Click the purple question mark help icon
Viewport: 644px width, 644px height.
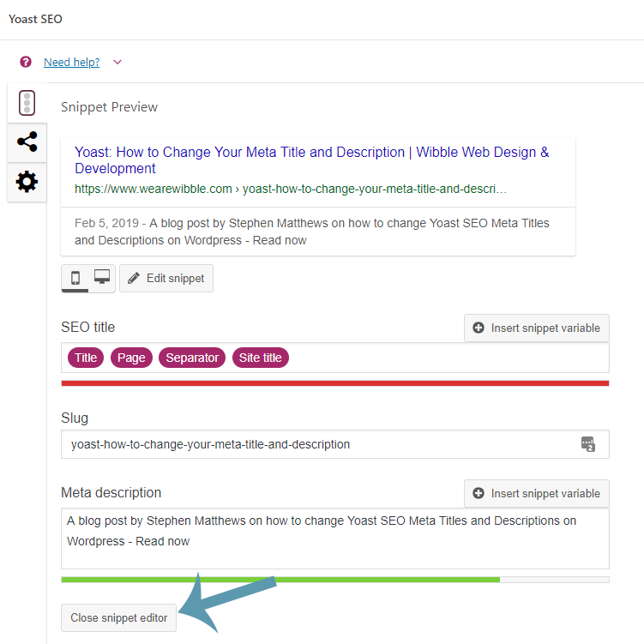(x=26, y=62)
